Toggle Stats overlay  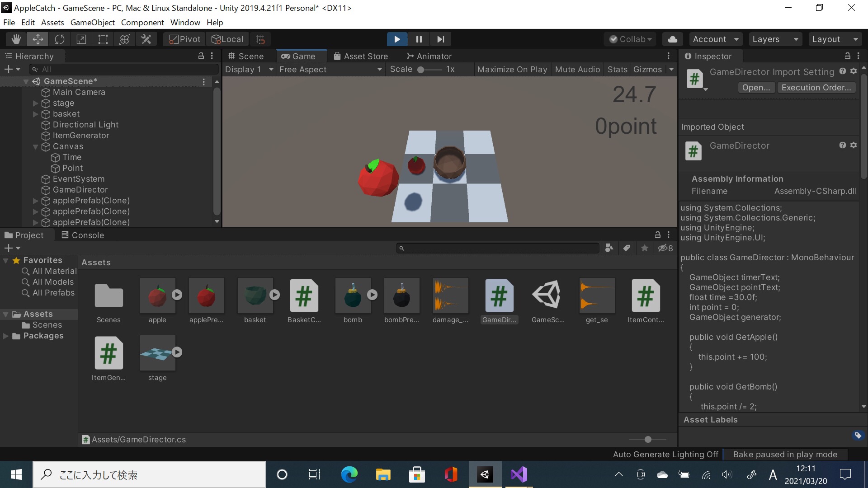pos(617,69)
